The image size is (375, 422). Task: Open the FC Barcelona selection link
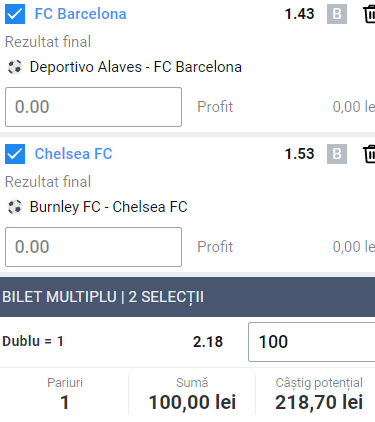80,14
